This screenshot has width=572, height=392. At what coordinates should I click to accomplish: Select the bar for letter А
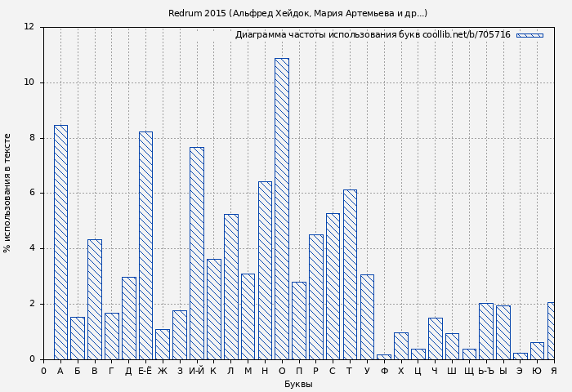click(x=60, y=242)
